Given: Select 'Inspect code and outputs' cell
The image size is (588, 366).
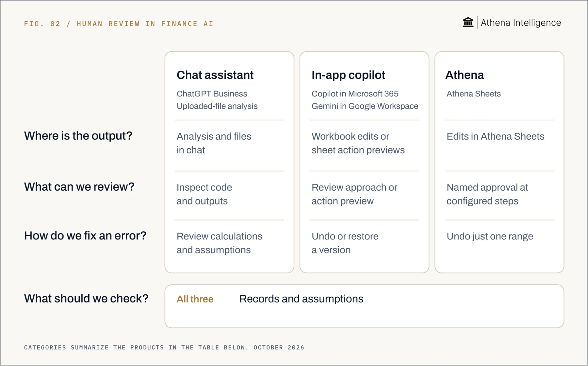Looking at the screenshot, I should (x=204, y=194).
